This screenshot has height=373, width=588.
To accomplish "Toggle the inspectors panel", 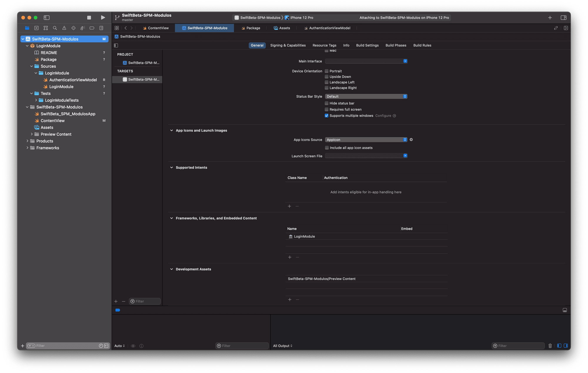I will point(564,18).
